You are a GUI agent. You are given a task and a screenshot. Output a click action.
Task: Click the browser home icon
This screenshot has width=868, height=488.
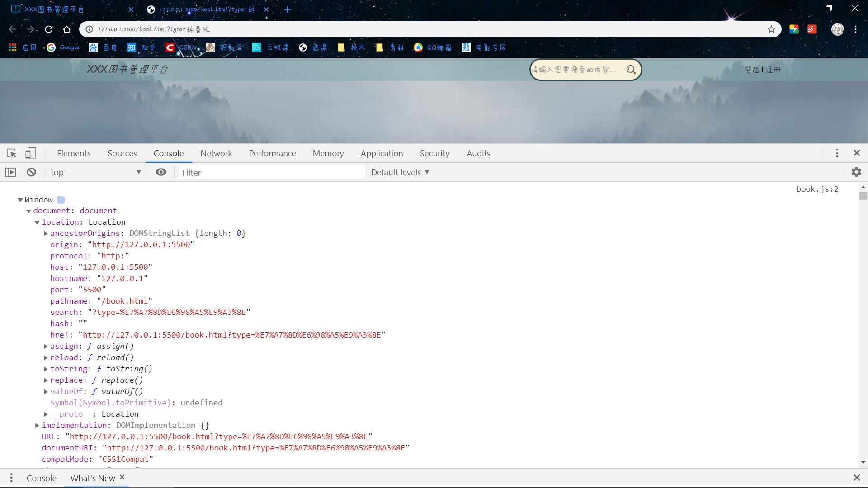(x=67, y=29)
